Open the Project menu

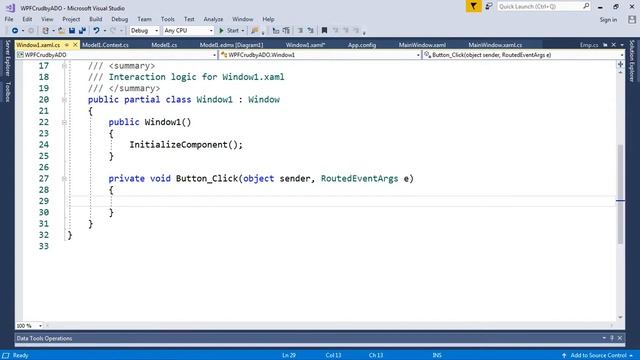(71, 19)
